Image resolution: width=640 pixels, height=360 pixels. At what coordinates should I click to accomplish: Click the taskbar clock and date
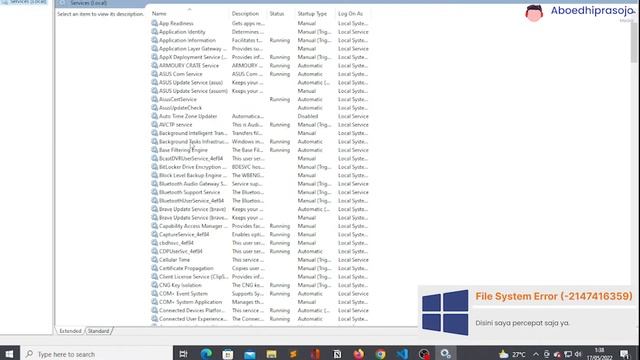[600, 354]
